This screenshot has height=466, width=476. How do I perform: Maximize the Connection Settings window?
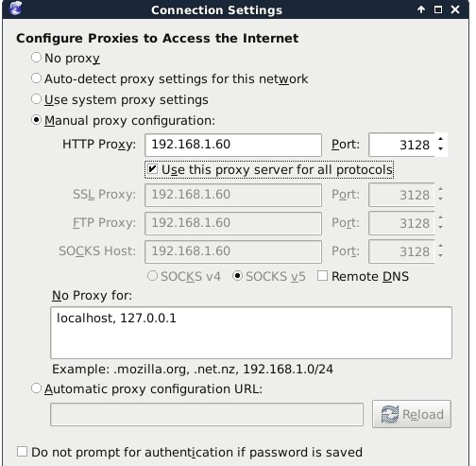pos(438,9)
